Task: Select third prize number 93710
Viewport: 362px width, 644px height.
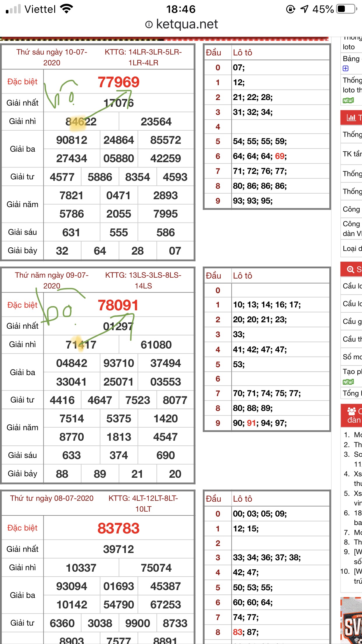Action: 119,363
